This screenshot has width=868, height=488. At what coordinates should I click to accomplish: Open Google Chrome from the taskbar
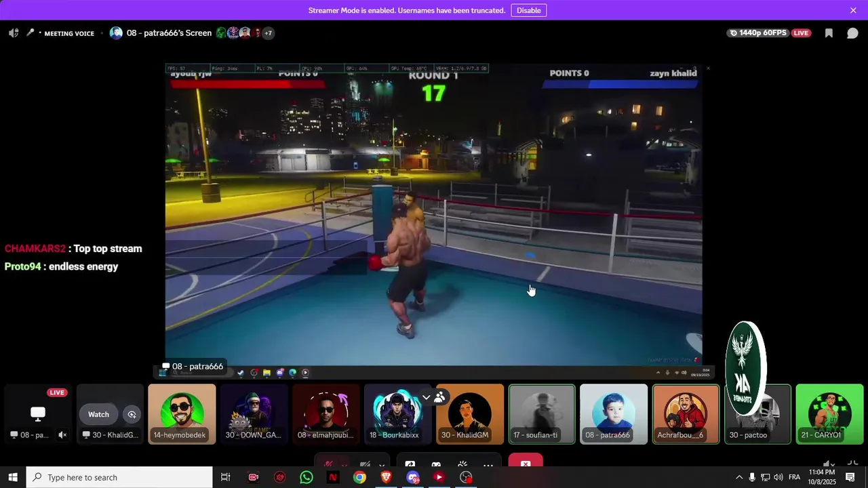359,477
